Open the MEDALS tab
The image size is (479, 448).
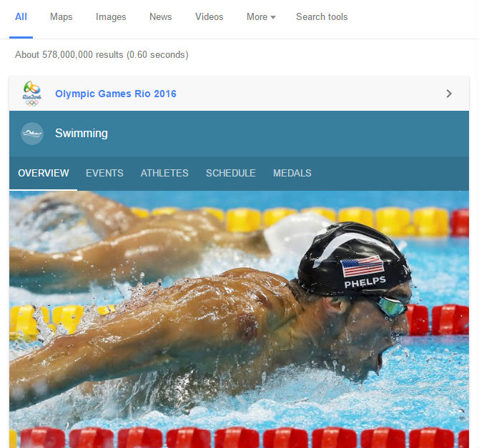tap(292, 173)
